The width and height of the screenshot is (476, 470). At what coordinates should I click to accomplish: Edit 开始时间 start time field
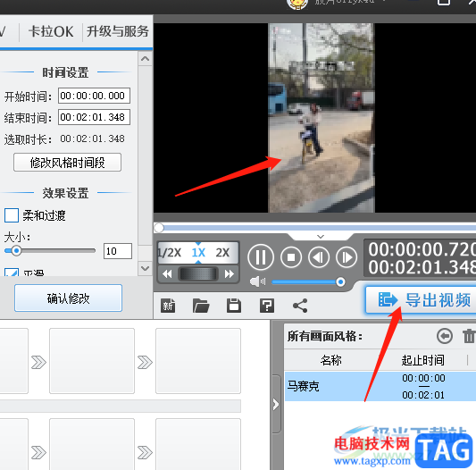94,96
